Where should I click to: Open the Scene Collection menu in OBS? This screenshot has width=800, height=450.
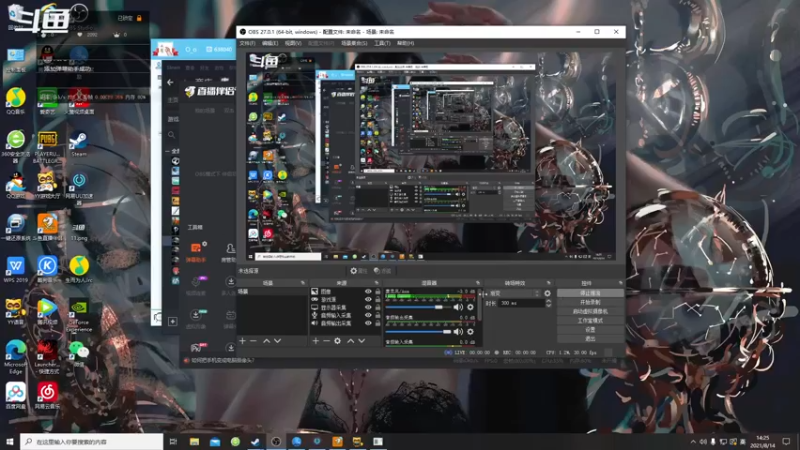[x=354, y=43]
